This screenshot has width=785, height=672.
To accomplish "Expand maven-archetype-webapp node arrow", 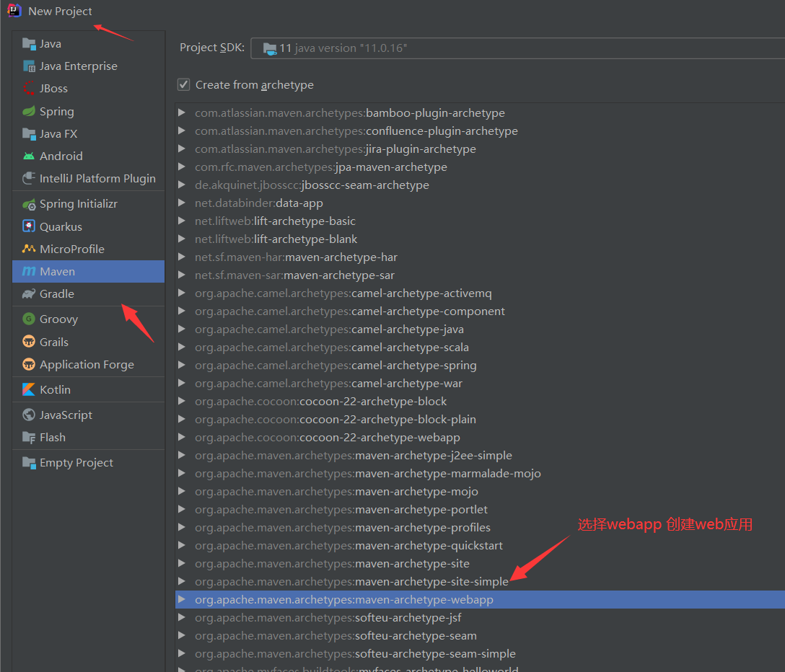I will [182, 599].
